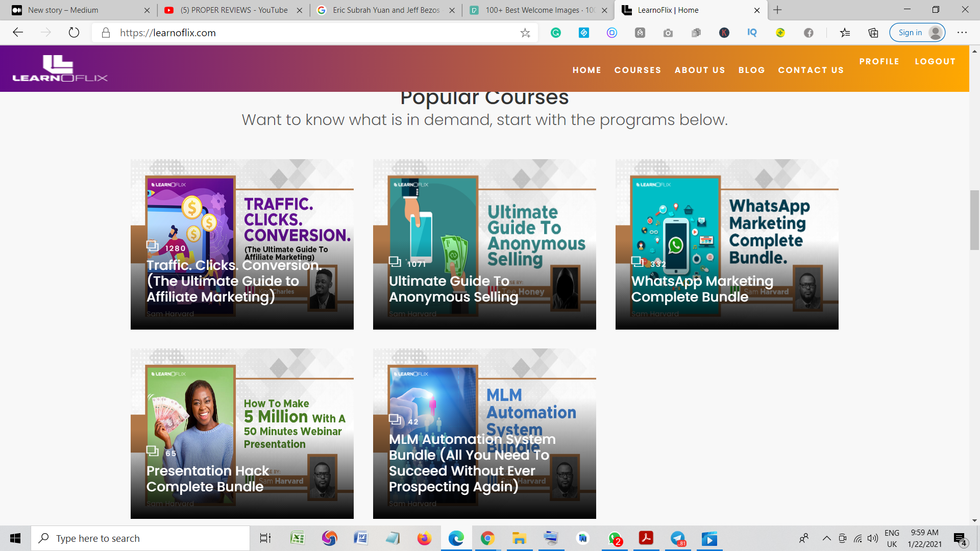980x551 pixels.
Task: Open the IQ extension icon
Action: [x=752, y=33]
